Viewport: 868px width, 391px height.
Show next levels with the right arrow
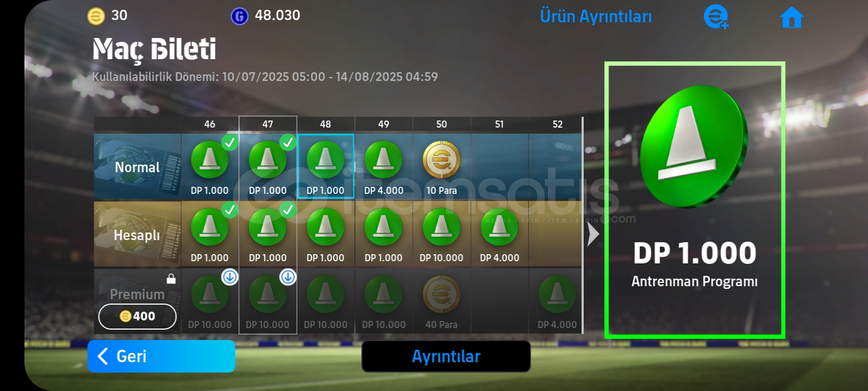coord(593,234)
